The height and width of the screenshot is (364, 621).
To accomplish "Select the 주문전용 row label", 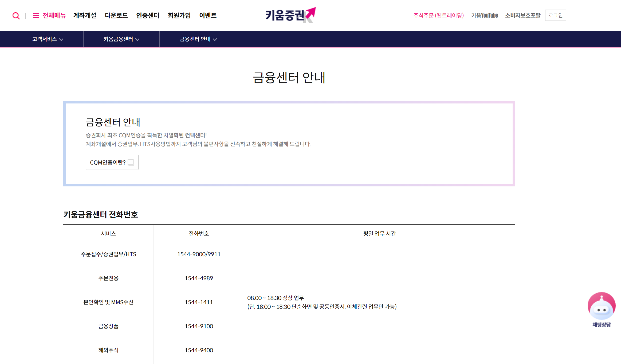I will pyautogui.click(x=108, y=278).
